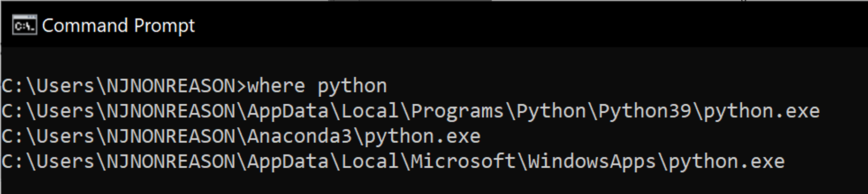868x194 pixels.
Task: Click the Command Prompt title bar icon
Action: coord(24,25)
